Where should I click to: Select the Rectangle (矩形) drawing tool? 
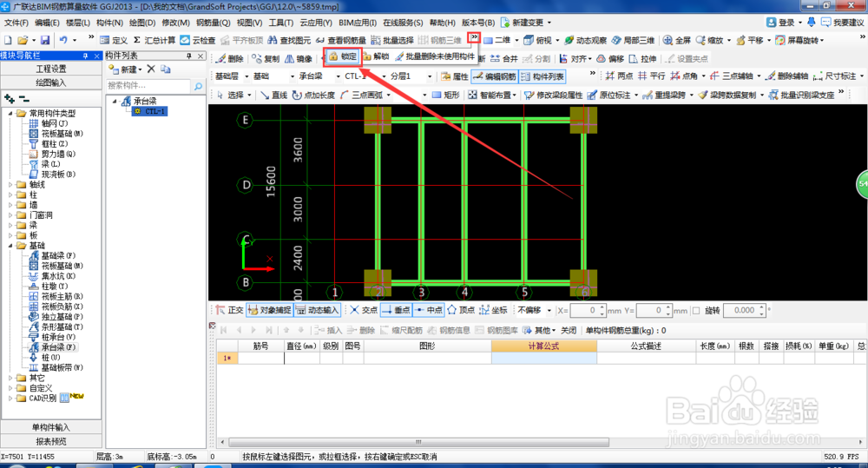[x=445, y=95]
